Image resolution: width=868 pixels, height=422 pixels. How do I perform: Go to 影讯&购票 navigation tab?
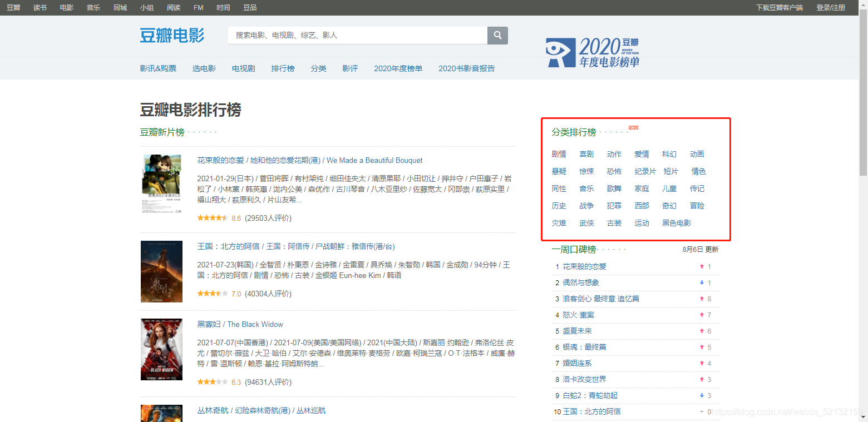tap(158, 68)
